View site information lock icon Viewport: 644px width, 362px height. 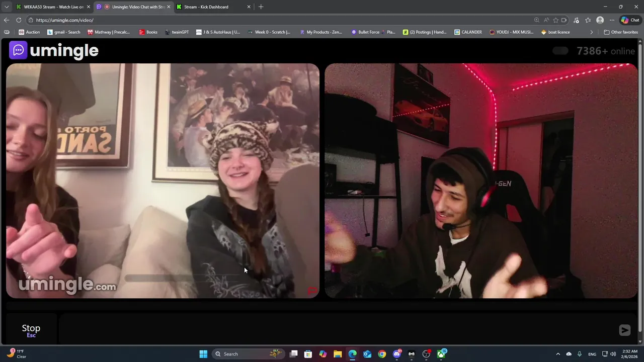click(x=31, y=20)
